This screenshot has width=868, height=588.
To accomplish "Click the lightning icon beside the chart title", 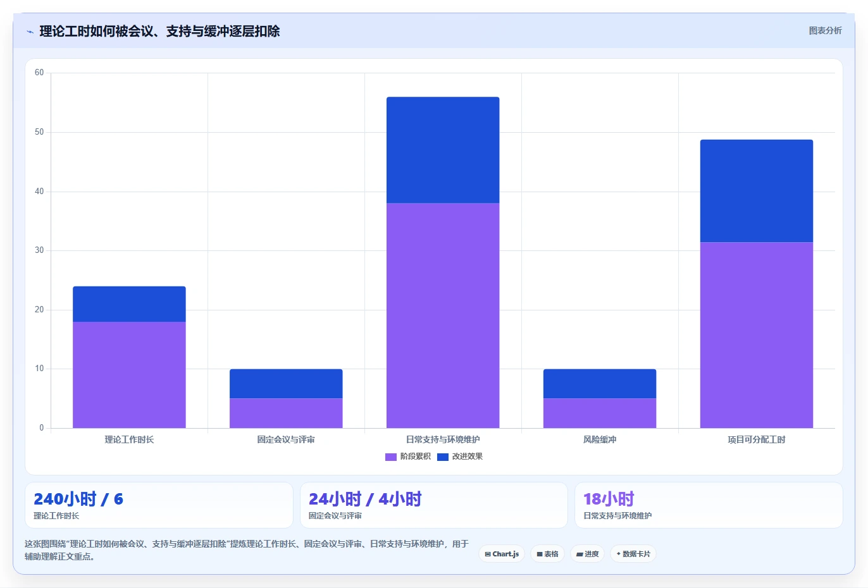I will click(x=30, y=32).
